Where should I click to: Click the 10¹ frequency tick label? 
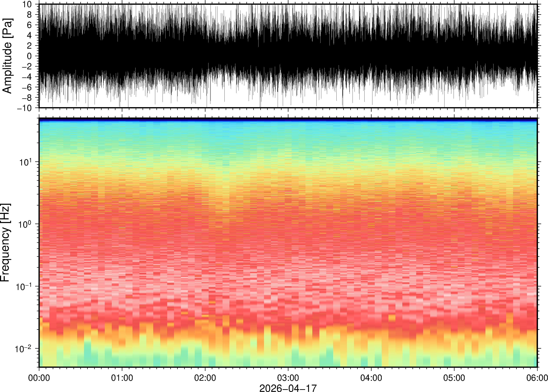(x=25, y=162)
